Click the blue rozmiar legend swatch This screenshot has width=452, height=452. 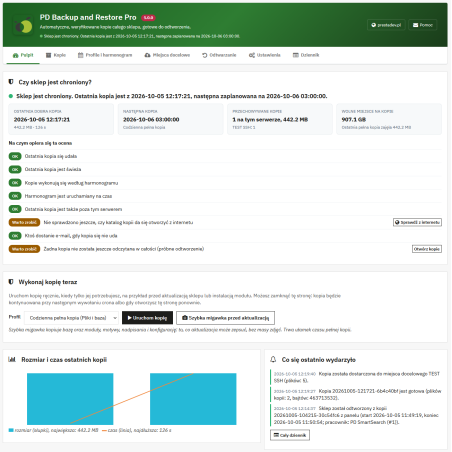coord(11,430)
